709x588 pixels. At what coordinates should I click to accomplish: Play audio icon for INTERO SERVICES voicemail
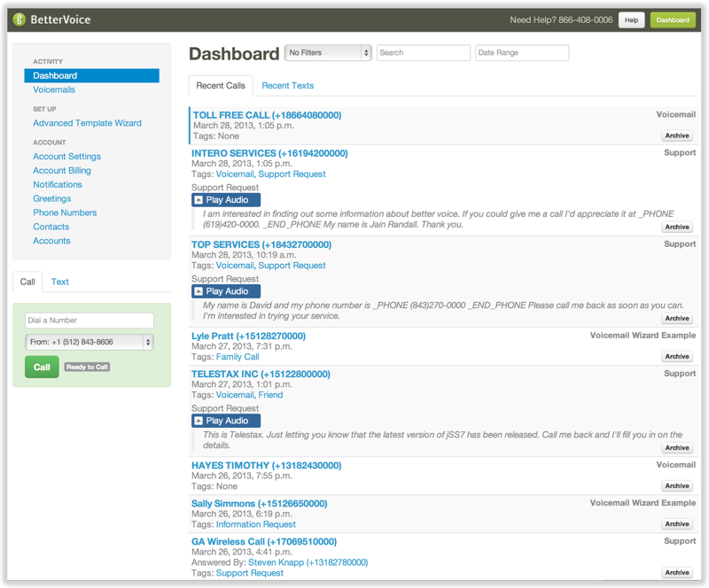(198, 200)
